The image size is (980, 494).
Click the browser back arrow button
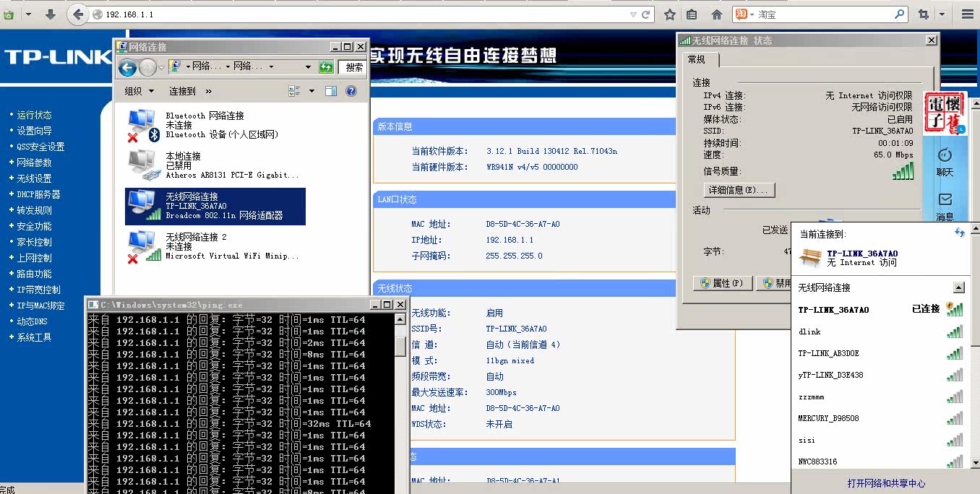(x=78, y=14)
